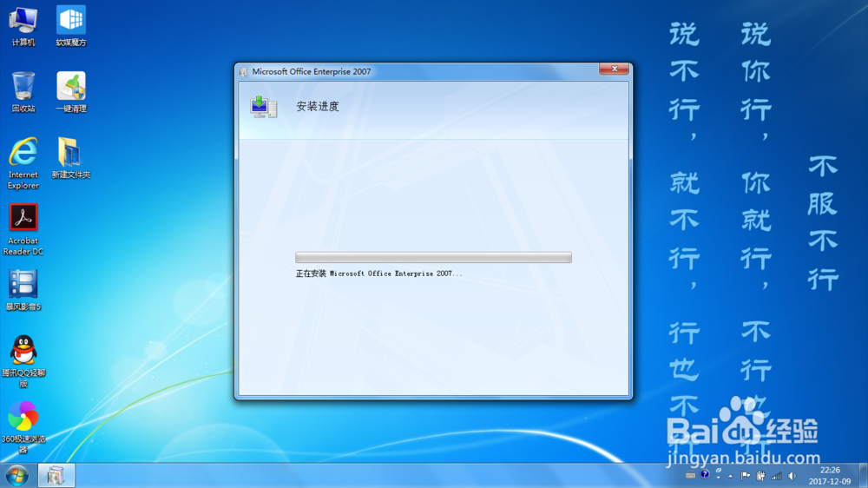Show hidden tray icons arrow
868x488 pixels.
coord(731,476)
